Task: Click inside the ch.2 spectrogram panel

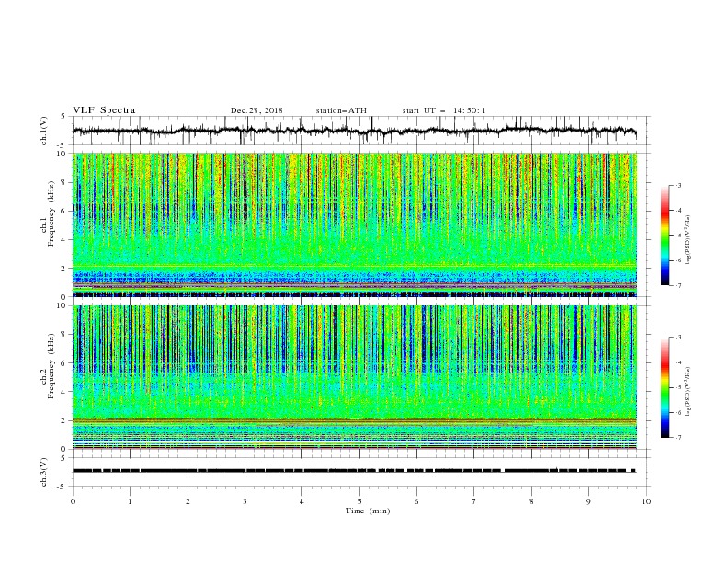Action: tap(355, 377)
